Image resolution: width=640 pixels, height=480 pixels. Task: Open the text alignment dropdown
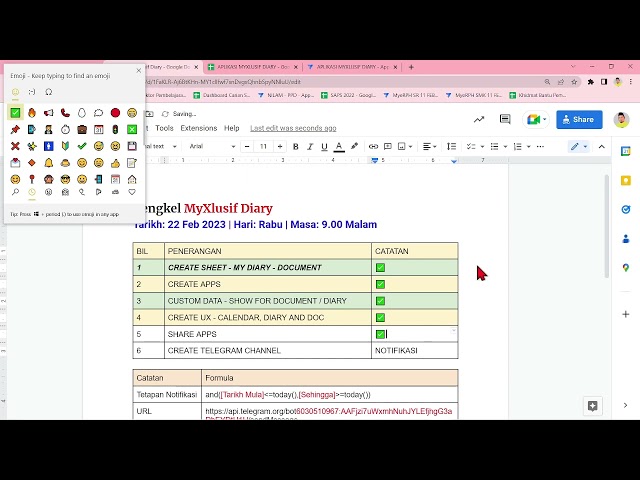pos(429,146)
